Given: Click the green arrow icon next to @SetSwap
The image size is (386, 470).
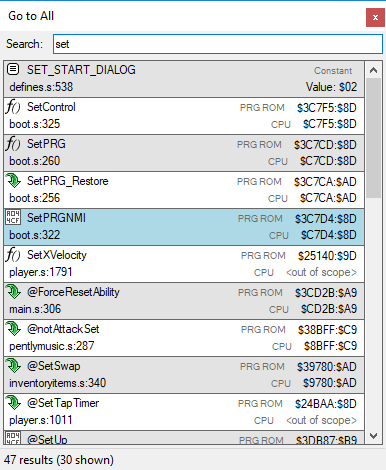Looking at the screenshot, I should 13,366.
